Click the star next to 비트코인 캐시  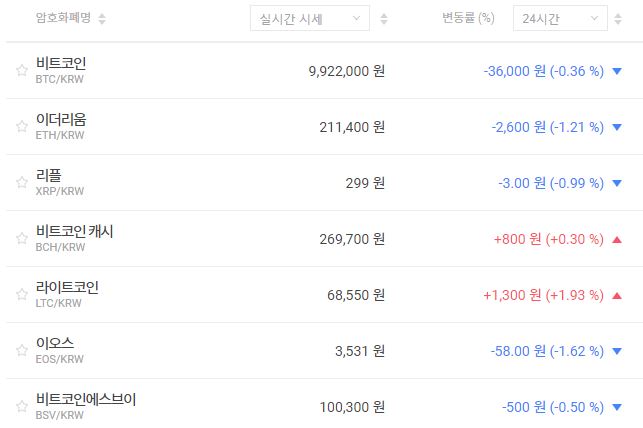pos(21,238)
